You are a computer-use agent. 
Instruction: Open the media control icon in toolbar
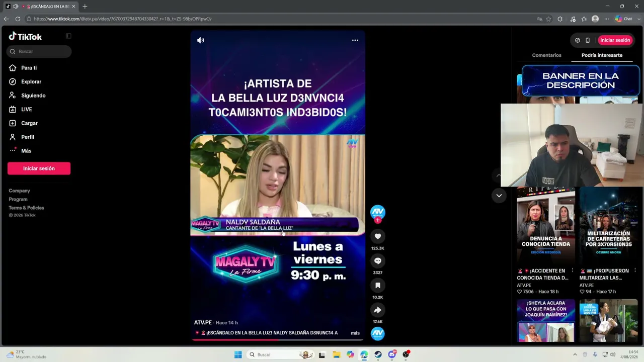(573, 19)
